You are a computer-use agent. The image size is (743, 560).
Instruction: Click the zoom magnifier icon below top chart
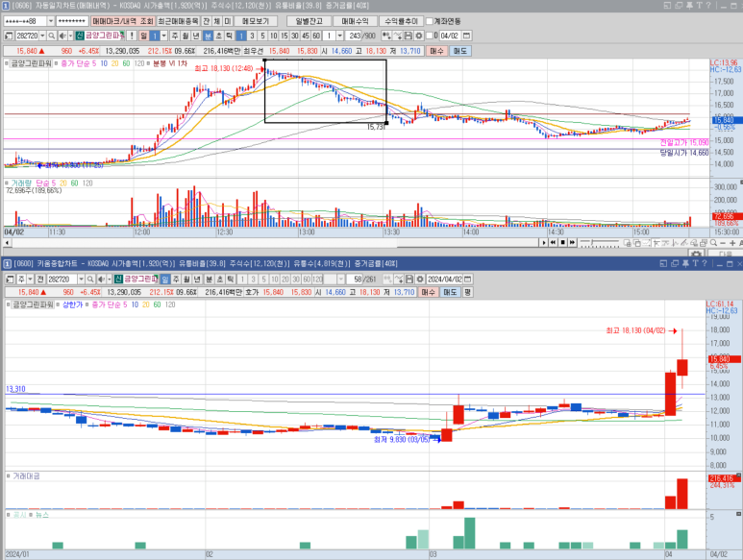[x=713, y=243]
